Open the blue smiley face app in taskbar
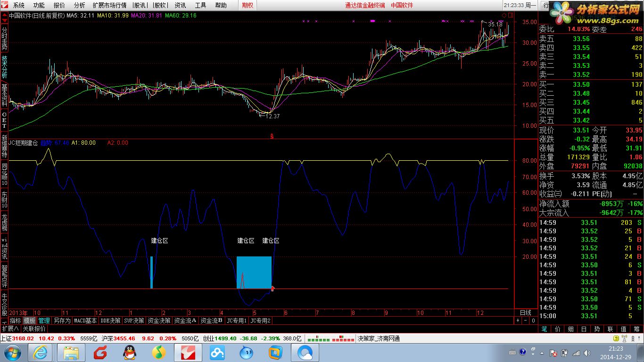The image size is (644, 362). pyautogui.click(x=247, y=353)
